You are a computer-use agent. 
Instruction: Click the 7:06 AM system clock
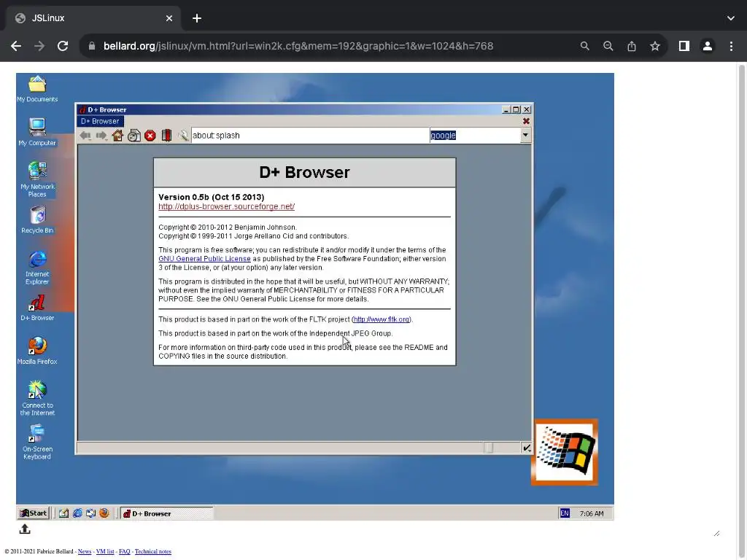591,514
